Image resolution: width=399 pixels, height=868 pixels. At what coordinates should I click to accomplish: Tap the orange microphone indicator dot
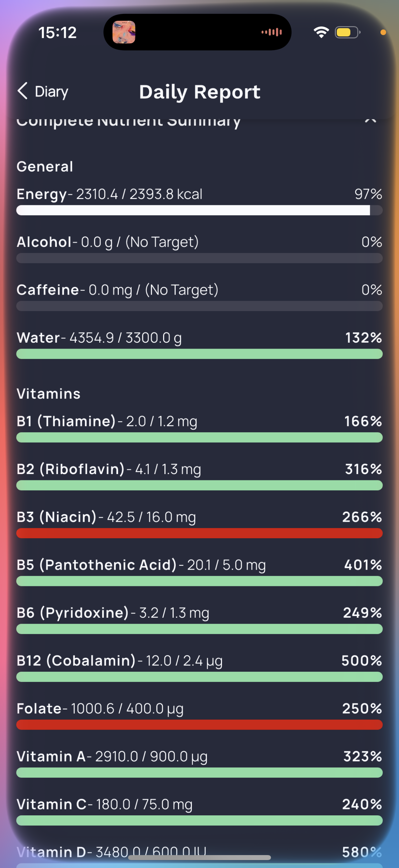[x=383, y=32]
